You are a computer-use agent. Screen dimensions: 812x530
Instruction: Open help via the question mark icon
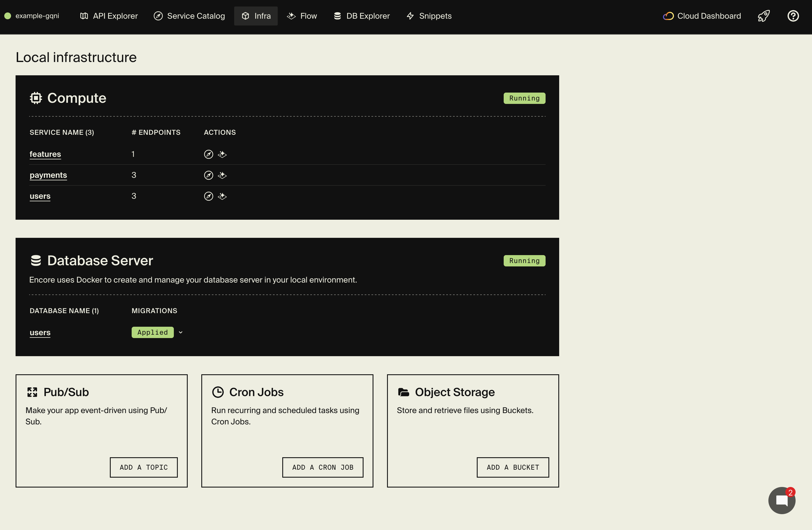pyautogui.click(x=793, y=16)
